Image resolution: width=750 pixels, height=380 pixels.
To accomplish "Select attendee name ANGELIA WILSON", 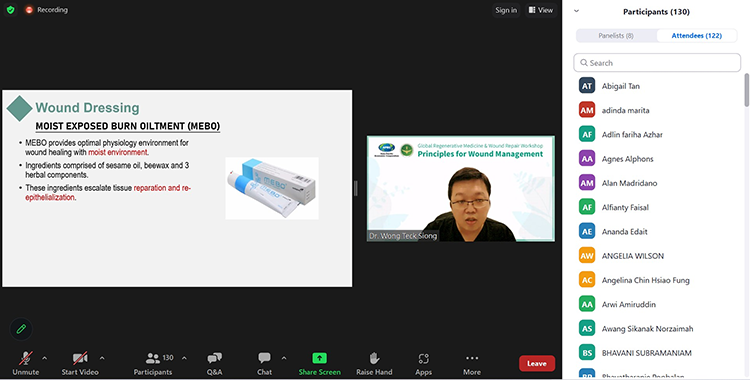I will tap(633, 256).
